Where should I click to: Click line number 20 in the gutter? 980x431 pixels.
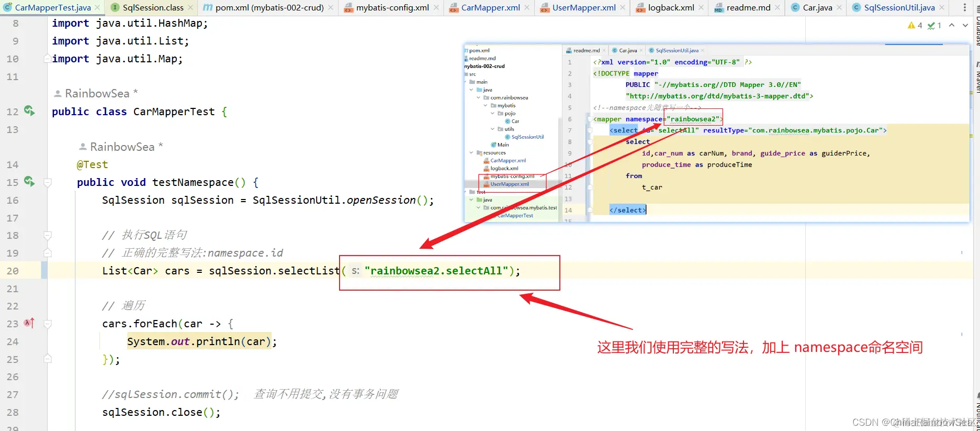point(13,271)
